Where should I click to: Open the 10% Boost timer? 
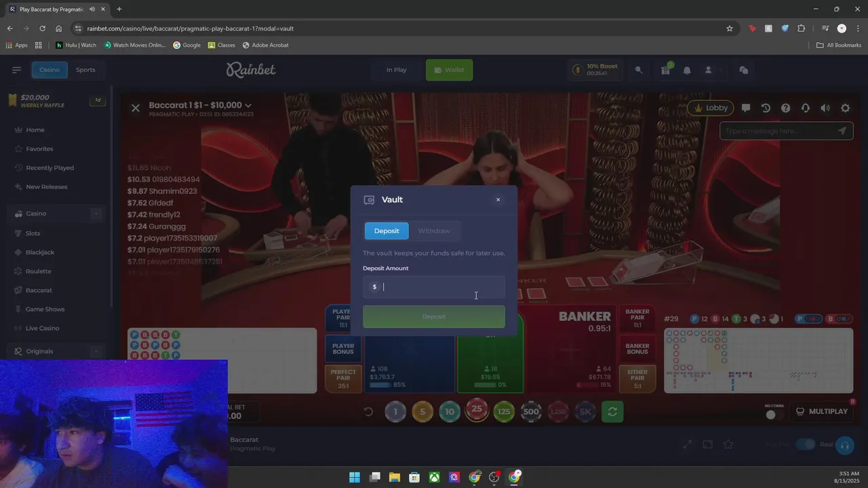click(x=596, y=70)
